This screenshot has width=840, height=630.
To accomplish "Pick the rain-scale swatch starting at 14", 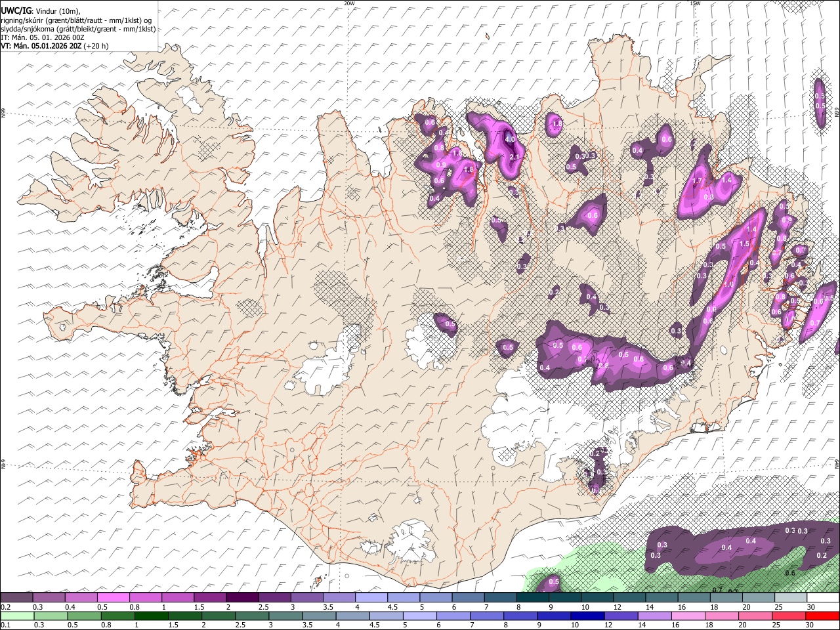I will tap(655, 616).
